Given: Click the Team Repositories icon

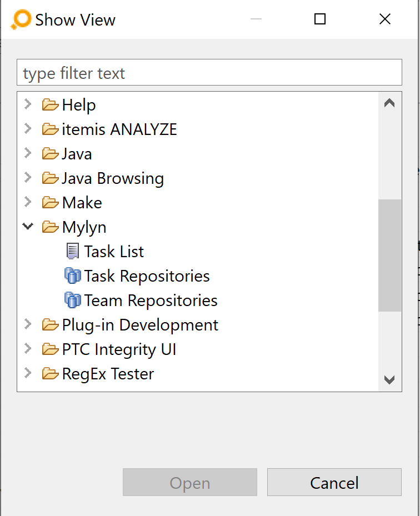Looking at the screenshot, I should [x=72, y=300].
